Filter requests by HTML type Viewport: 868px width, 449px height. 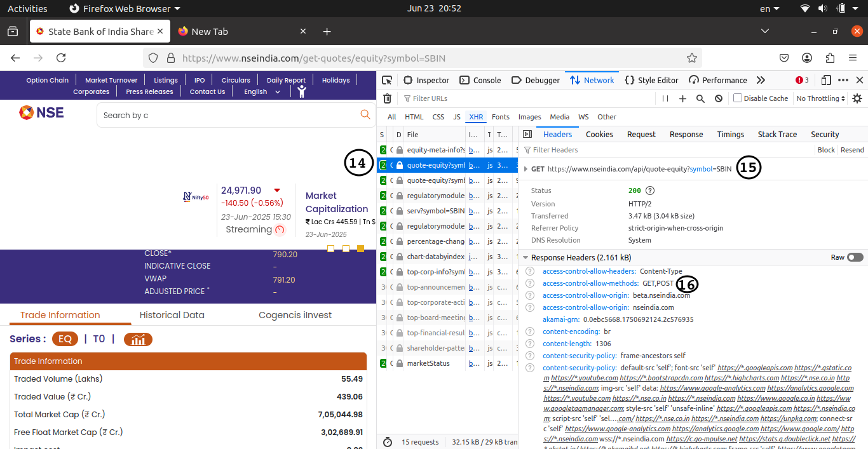(x=414, y=117)
